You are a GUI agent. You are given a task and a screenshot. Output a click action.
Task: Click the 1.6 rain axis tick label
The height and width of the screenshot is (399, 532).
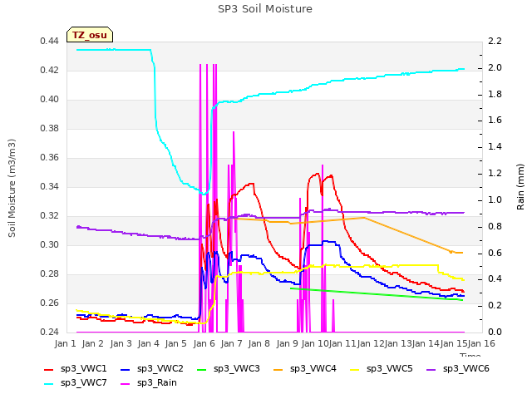click(x=495, y=120)
